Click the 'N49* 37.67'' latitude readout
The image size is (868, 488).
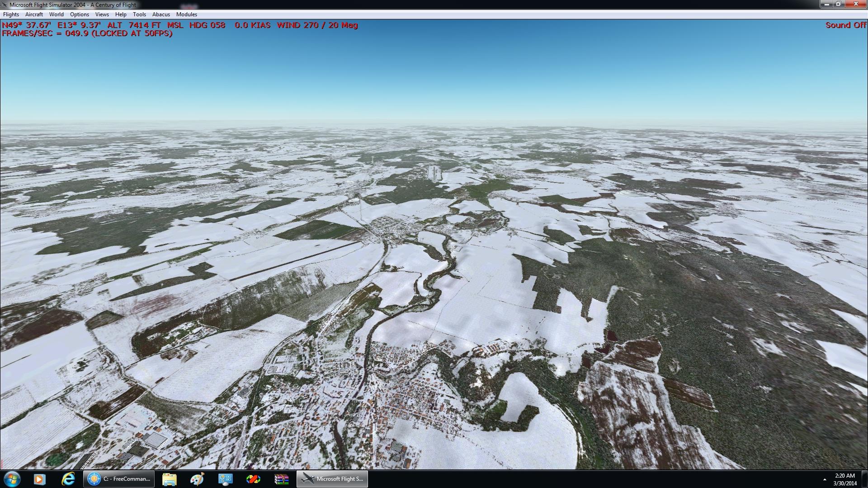pos(27,25)
